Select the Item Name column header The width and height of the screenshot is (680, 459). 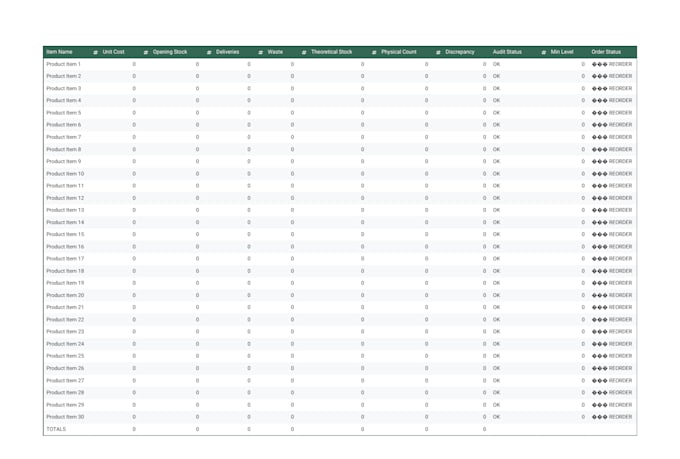pyautogui.click(x=59, y=52)
